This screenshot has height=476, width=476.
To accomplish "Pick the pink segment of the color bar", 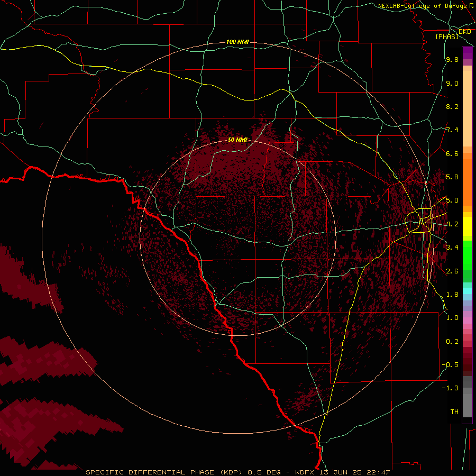I will point(467,321).
